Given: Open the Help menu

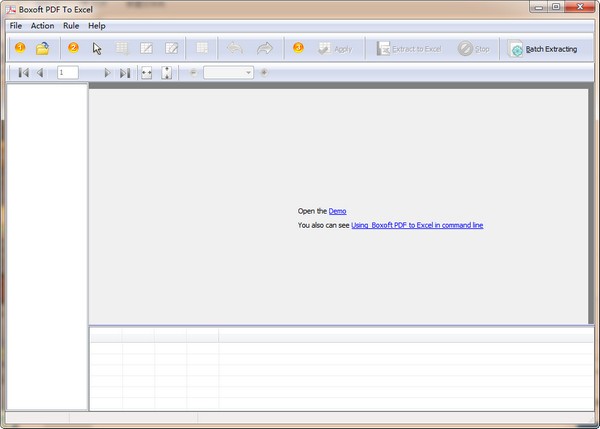Looking at the screenshot, I should (97, 26).
